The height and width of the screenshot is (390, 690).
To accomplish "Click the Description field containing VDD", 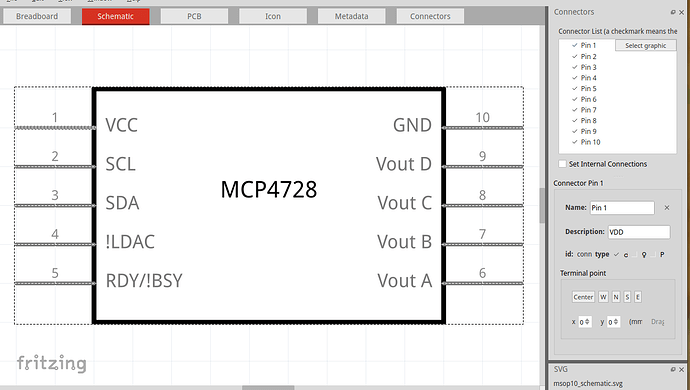I will [639, 232].
